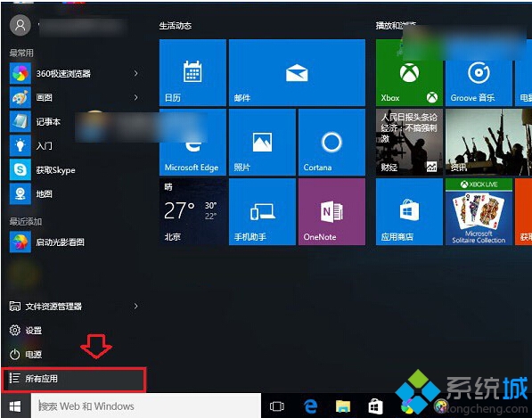
Task: Launch 360极速浏览器 from most used
Action: (x=75, y=73)
